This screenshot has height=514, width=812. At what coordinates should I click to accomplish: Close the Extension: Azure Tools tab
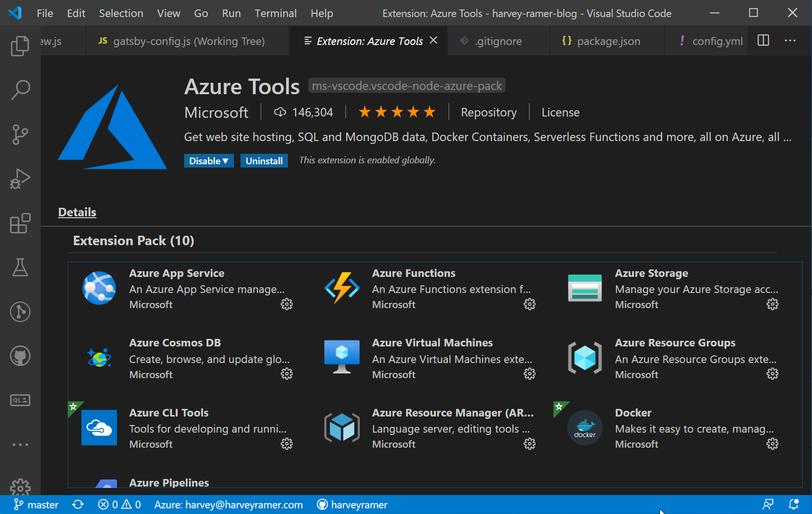(x=433, y=41)
